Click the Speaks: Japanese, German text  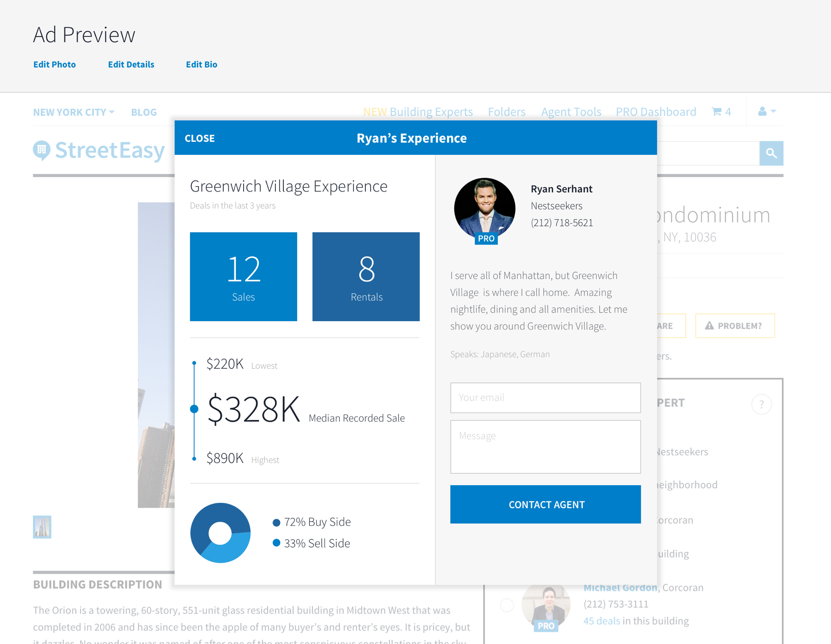[500, 354]
